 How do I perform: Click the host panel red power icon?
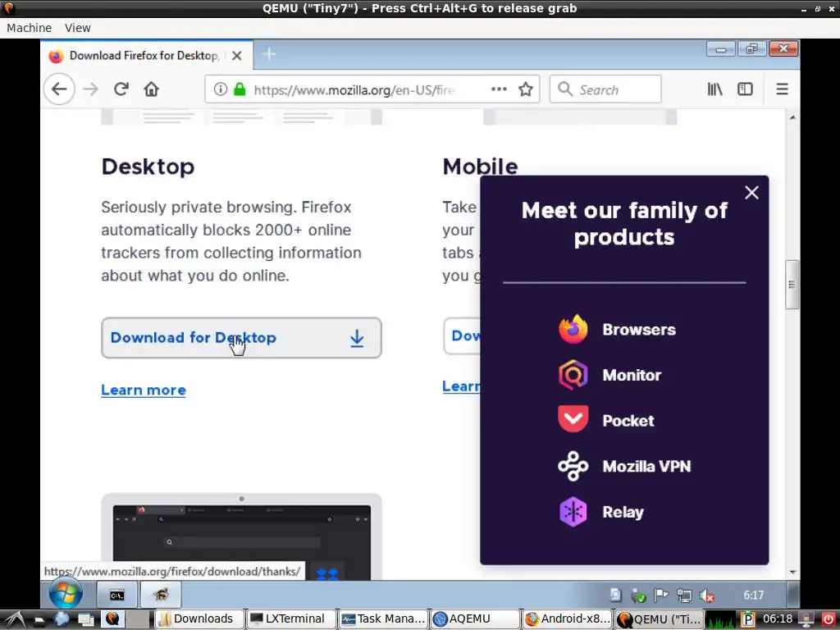pos(829,619)
